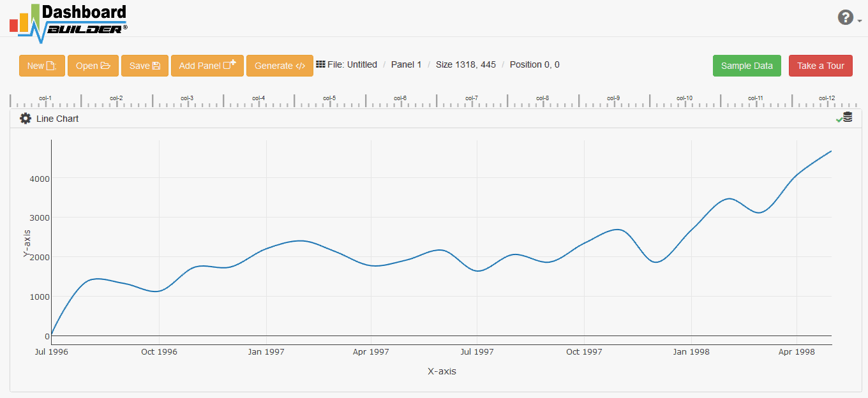Click the grid icon next to File: Untitled

coord(321,64)
